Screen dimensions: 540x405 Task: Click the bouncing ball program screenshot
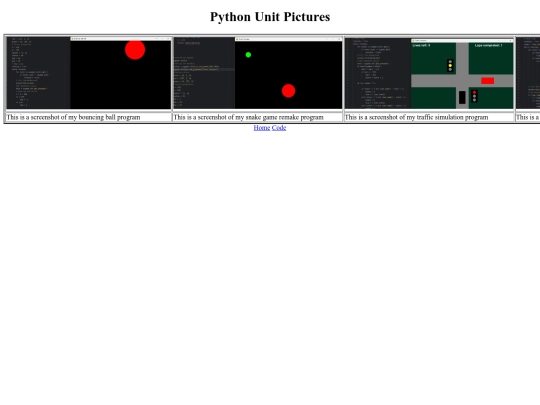tap(89, 73)
